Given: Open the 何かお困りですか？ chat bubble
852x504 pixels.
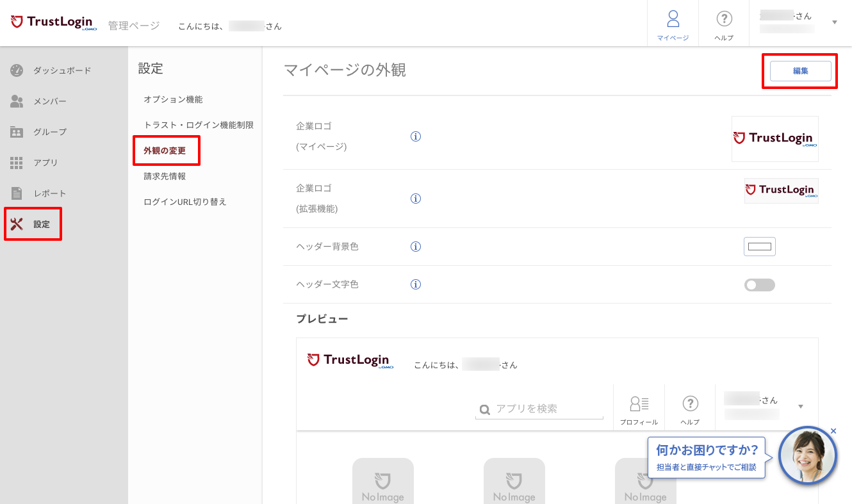Looking at the screenshot, I should (x=707, y=457).
